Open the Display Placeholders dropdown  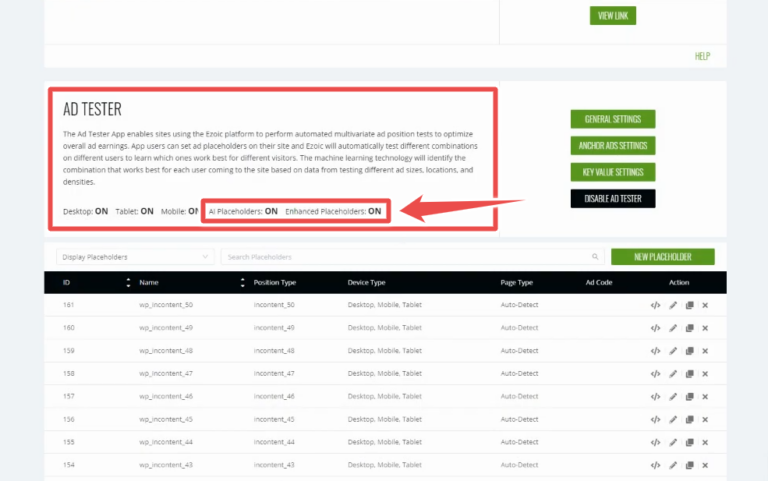pyautogui.click(x=134, y=257)
